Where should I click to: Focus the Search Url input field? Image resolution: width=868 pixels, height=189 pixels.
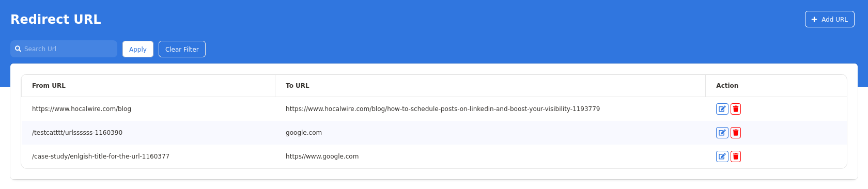64,49
